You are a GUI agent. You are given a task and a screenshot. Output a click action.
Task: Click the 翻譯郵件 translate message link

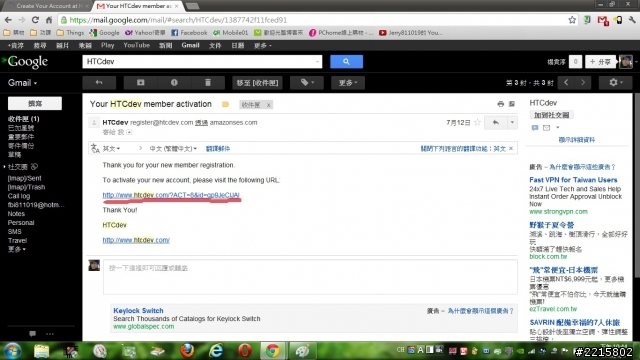pyautogui.click(x=218, y=149)
